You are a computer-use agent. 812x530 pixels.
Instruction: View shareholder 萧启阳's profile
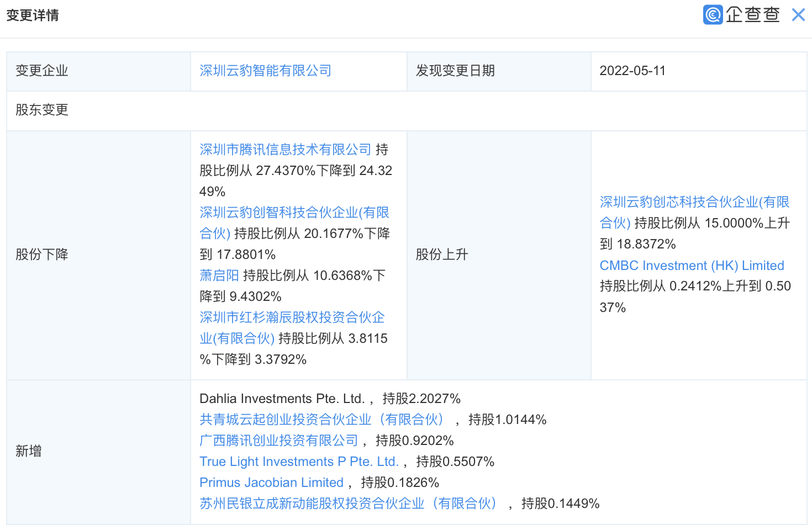[219, 275]
